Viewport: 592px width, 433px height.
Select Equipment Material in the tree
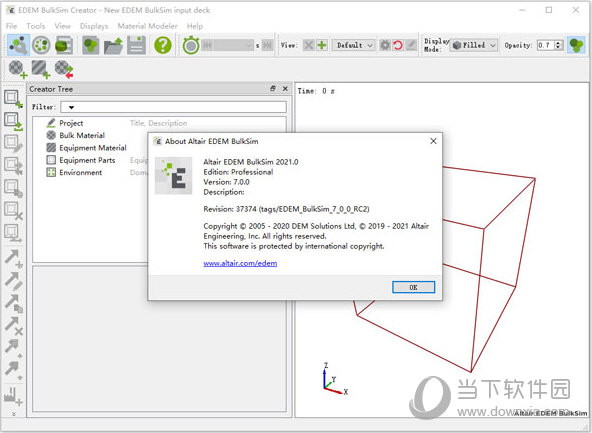(x=93, y=148)
